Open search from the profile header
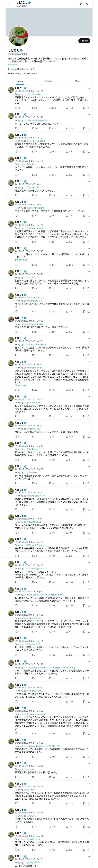 88,4
